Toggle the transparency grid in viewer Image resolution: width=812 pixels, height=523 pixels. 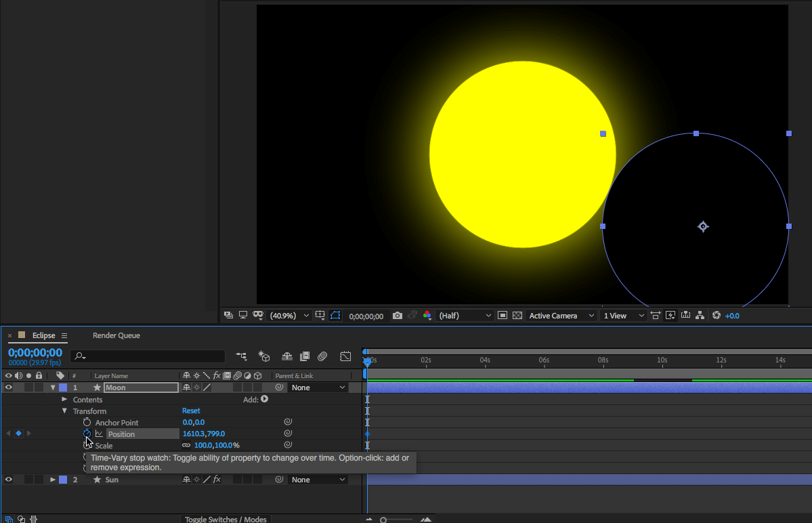tap(517, 316)
